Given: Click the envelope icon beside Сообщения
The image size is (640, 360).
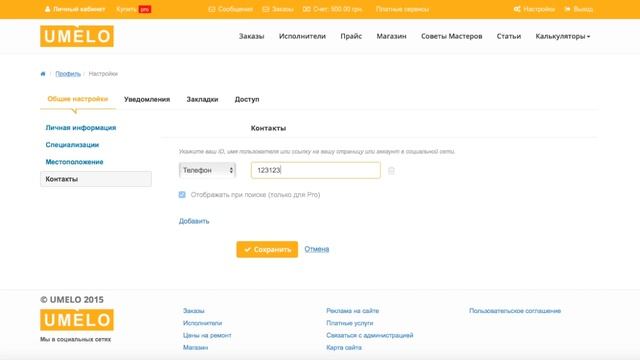Looking at the screenshot, I should pos(211,9).
